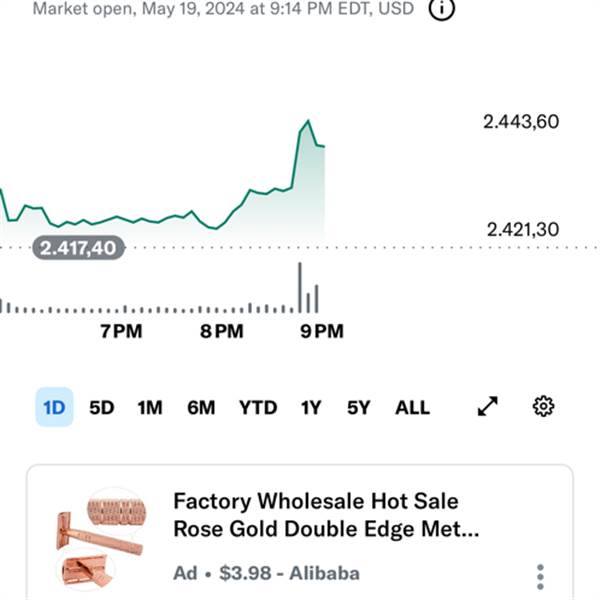Click the tallest volume bar near 9 PM
The image size is (600, 600).
pyautogui.click(x=299, y=288)
